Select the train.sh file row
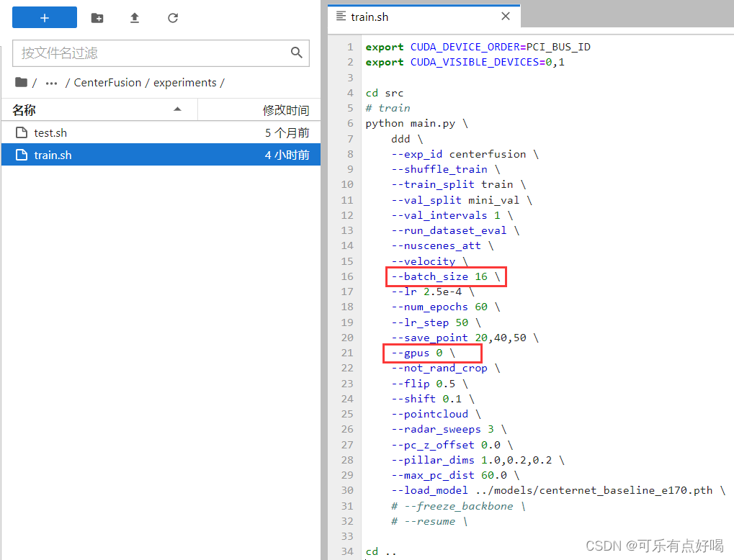This screenshot has width=734, height=560. (x=161, y=154)
